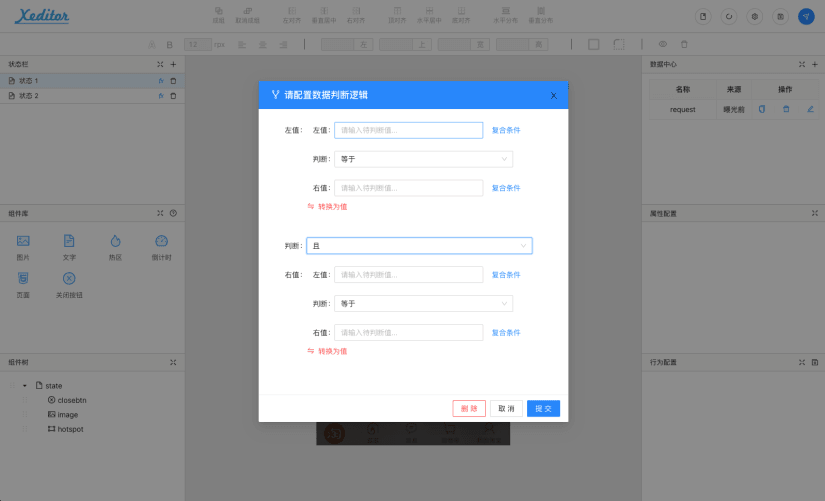The image size is (825, 501).
Task: Click 复合条件 link beside the last 右值
Action: tap(506, 333)
